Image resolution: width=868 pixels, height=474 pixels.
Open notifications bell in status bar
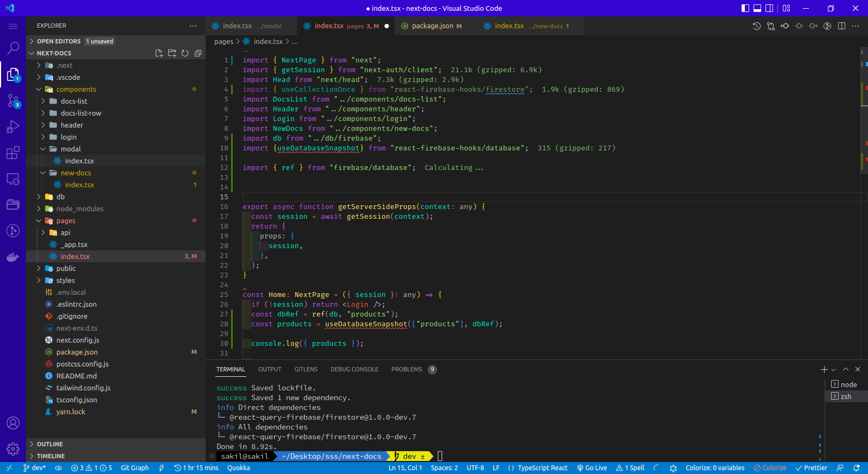coord(857,468)
